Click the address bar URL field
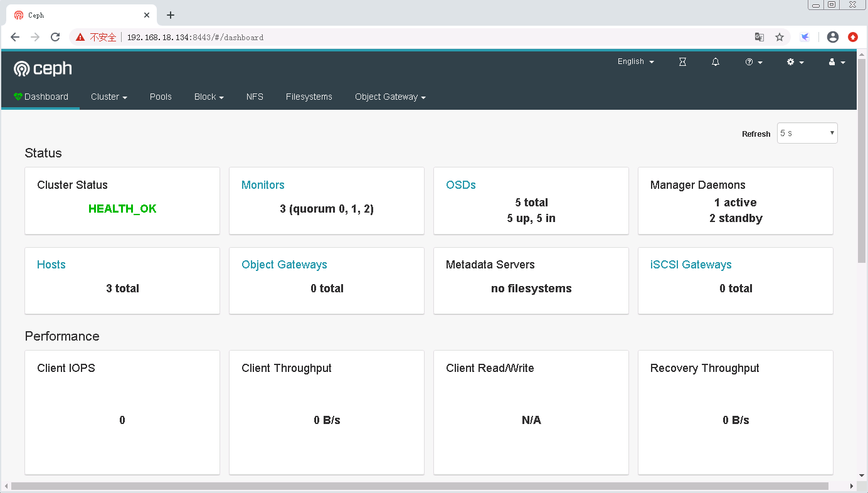This screenshot has height=493, width=868. [430, 37]
